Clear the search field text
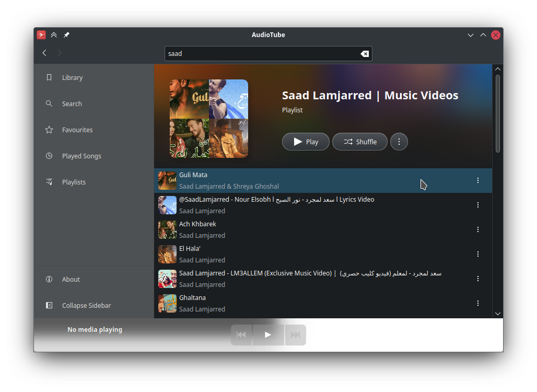Viewport: 537px width, 392px height. tap(365, 54)
